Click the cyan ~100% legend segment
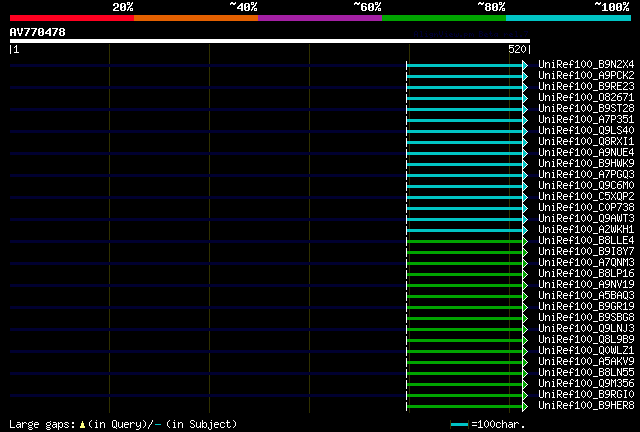Viewport: 640px width, 432px height. pyautogui.click(x=569, y=18)
